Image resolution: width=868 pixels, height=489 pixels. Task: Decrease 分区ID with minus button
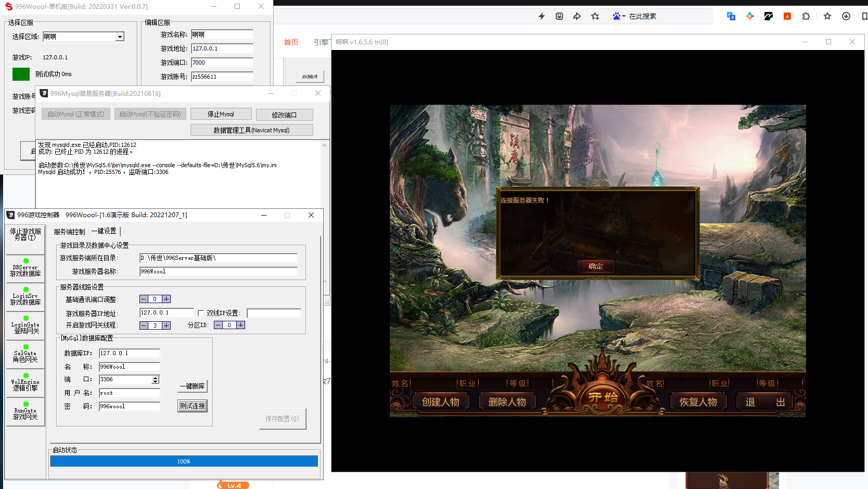coord(218,325)
